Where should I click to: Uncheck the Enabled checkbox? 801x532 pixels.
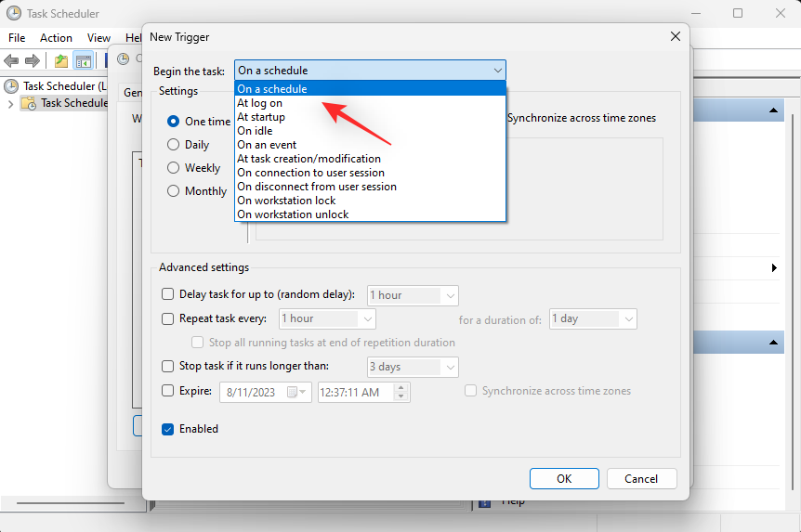(x=167, y=429)
